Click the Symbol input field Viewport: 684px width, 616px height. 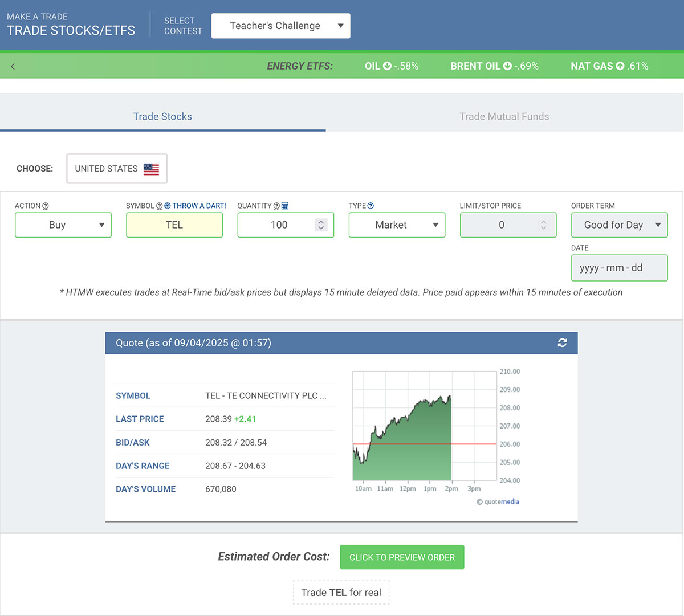click(x=174, y=225)
